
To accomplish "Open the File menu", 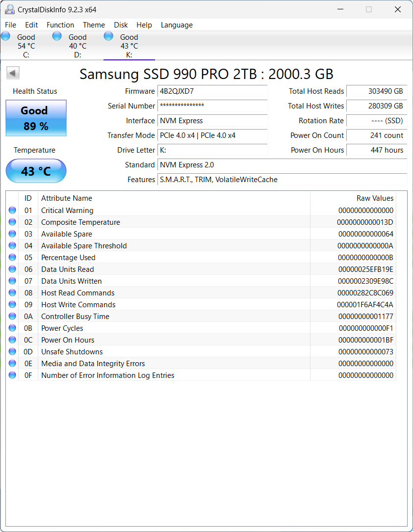I will pyautogui.click(x=10, y=25).
